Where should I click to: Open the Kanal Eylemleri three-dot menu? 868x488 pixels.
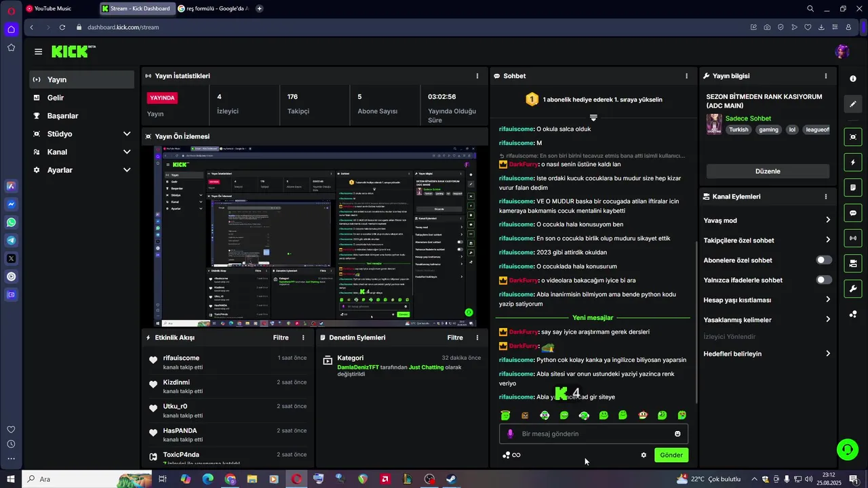[x=825, y=197]
